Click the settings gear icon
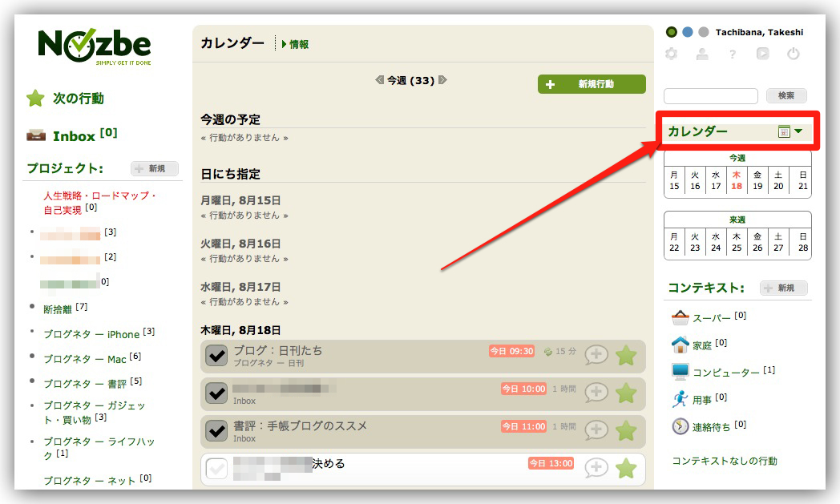This screenshot has width=840, height=504. click(x=672, y=54)
